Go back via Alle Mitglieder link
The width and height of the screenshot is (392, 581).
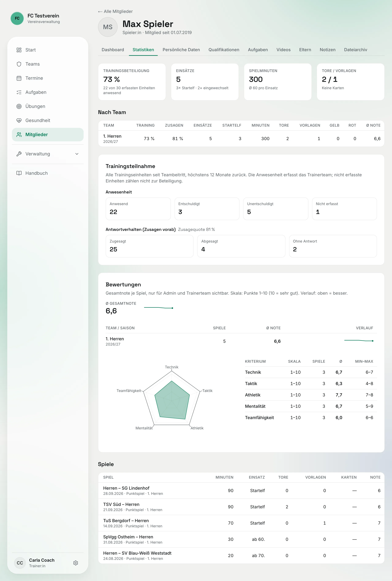[115, 11]
